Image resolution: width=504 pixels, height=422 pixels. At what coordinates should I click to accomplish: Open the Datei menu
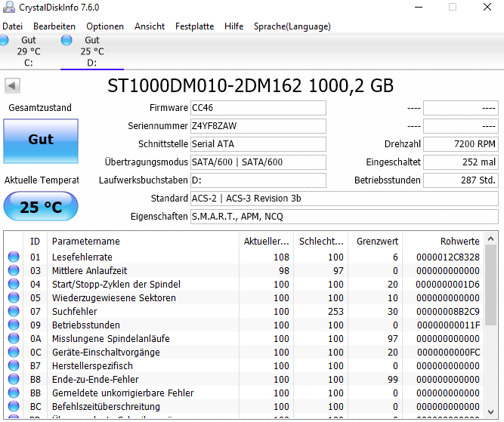point(13,26)
